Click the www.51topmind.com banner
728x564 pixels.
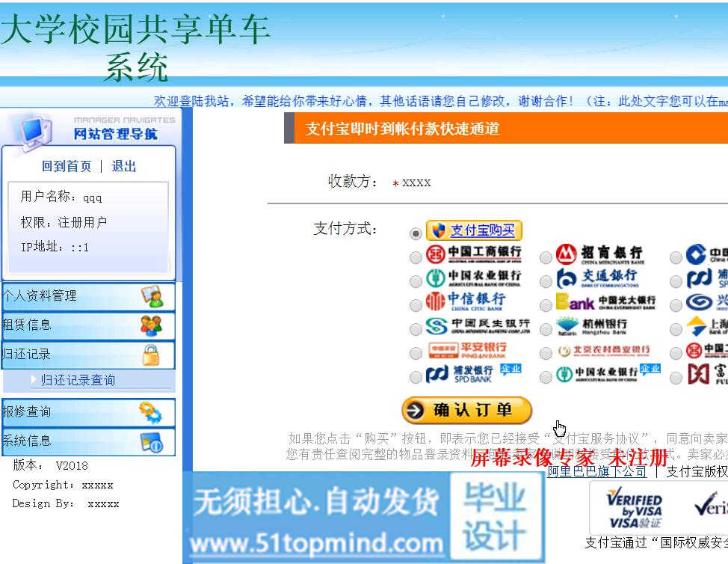[x=317, y=544]
